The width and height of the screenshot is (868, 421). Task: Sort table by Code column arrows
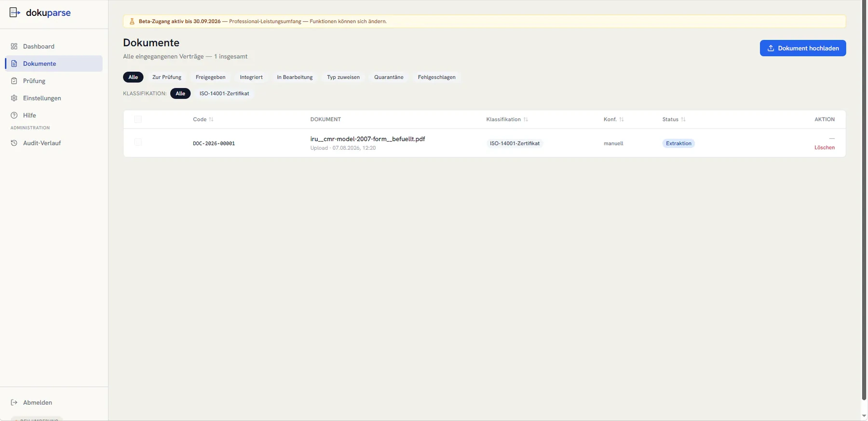point(211,119)
